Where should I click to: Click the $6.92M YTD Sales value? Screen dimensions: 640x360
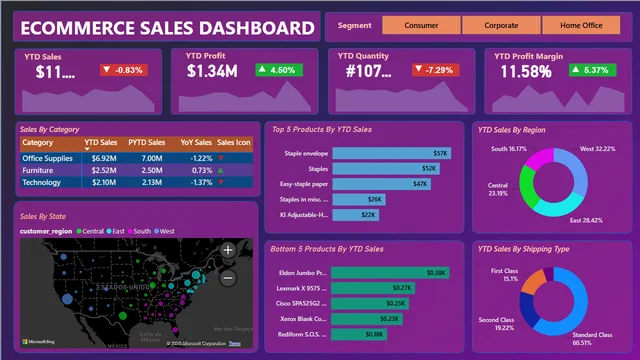point(104,158)
